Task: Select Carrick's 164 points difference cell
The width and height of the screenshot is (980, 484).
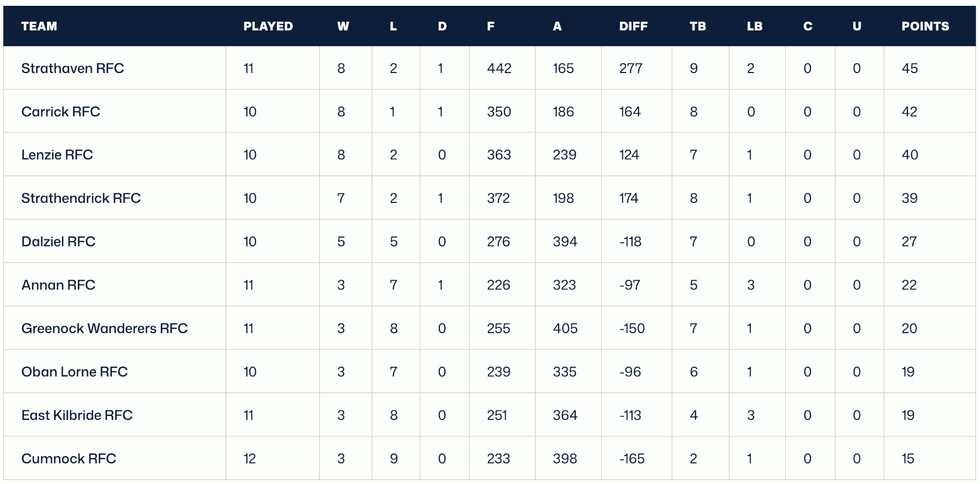Action: 630,112
